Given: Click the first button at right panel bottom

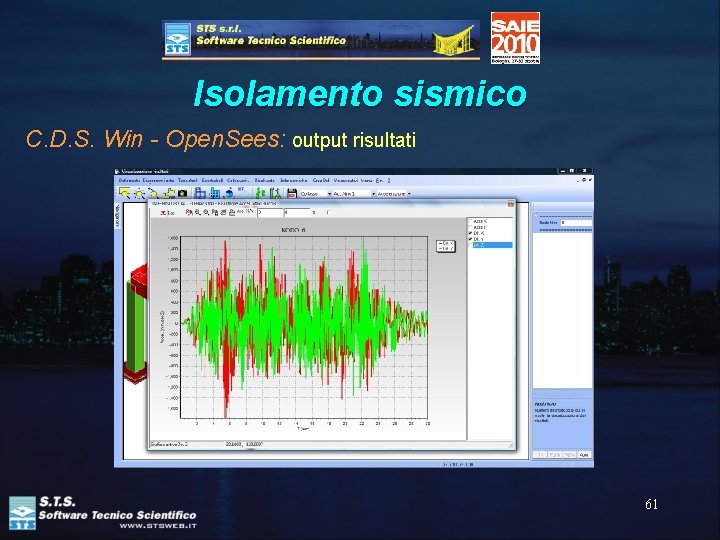Looking at the screenshot, I should 540,455.
